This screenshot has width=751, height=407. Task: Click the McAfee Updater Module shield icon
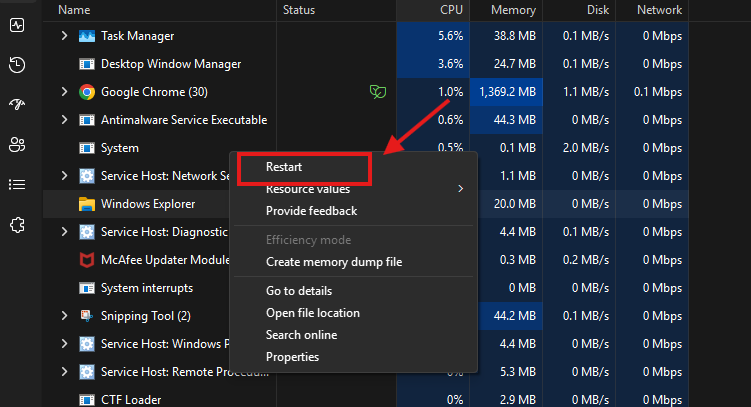[x=87, y=260]
